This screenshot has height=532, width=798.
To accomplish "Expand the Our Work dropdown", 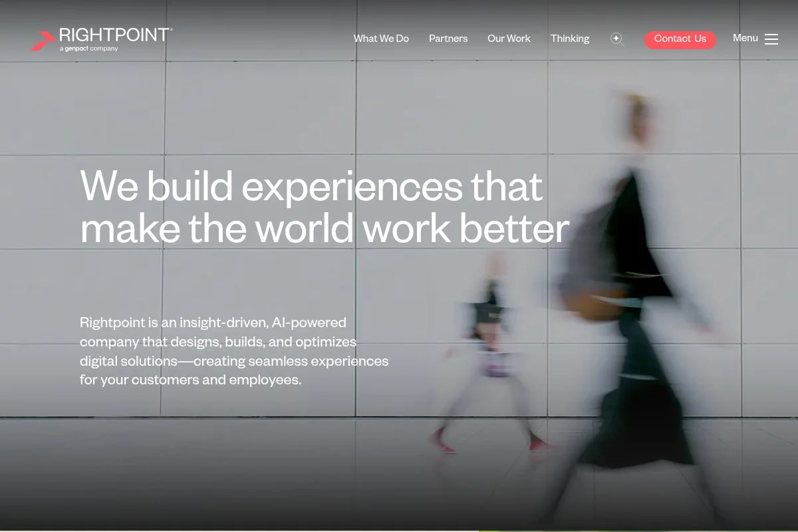I will coord(509,39).
